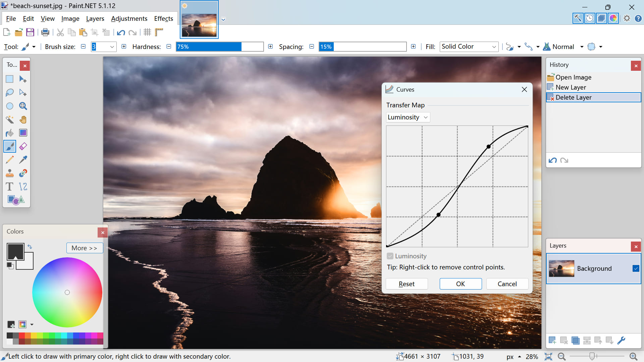Select the Magic Wand tool
This screenshot has width=644, height=362.
point(9,119)
